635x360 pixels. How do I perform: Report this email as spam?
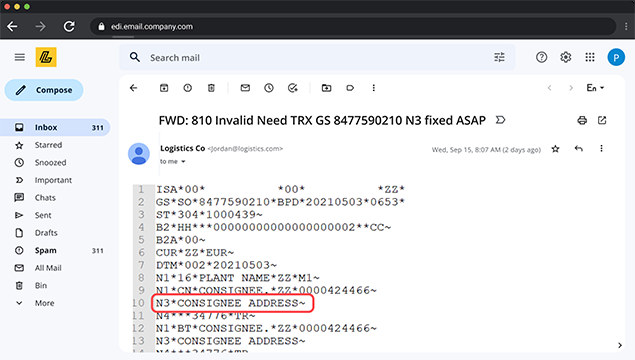188,88
